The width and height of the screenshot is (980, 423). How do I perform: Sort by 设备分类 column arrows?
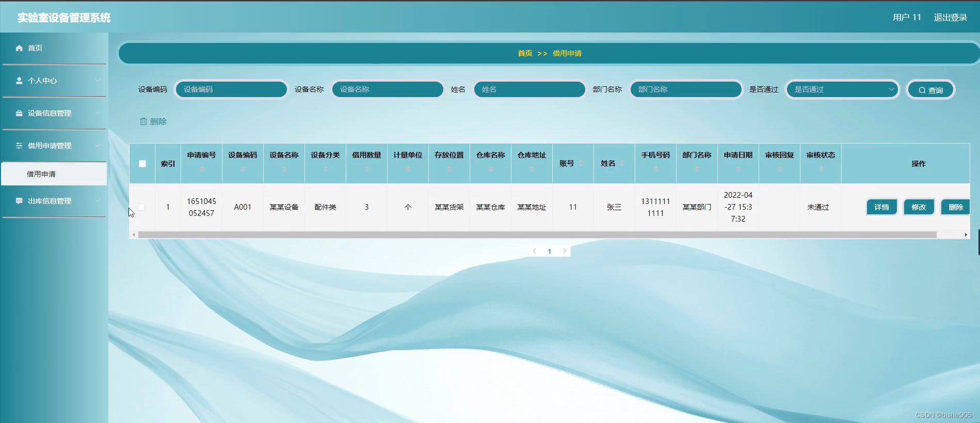point(326,169)
